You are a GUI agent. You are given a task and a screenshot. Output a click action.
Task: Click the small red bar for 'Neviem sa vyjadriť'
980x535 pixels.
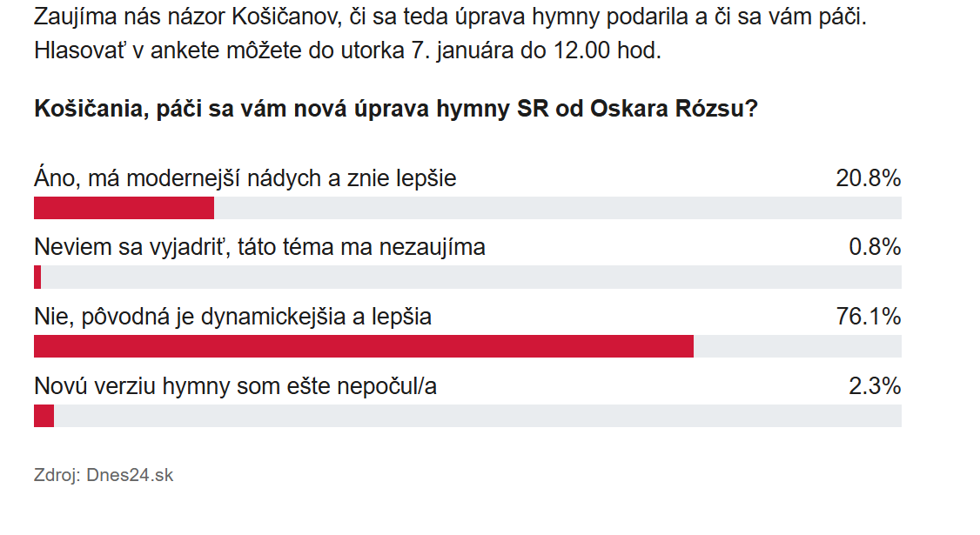coord(37,278)
